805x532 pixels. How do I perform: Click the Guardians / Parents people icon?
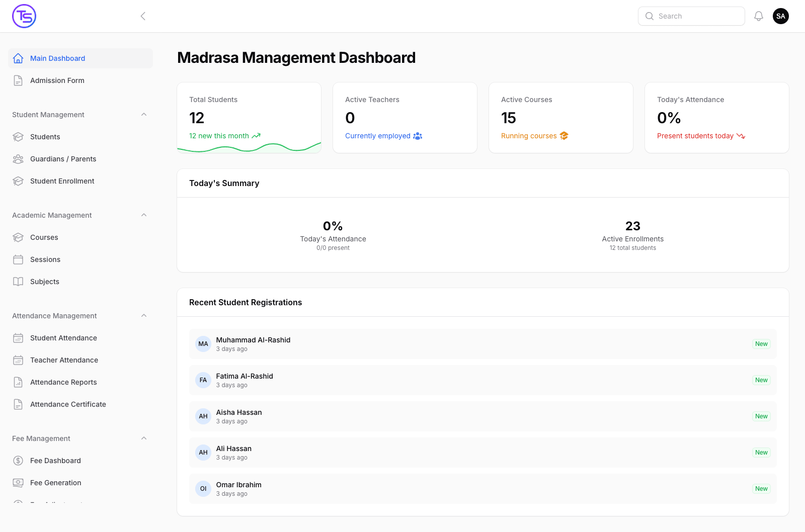coord(18,159)
